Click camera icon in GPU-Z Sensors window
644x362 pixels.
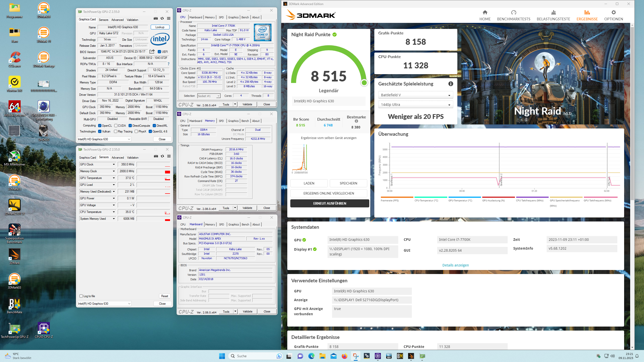(156, 156)
